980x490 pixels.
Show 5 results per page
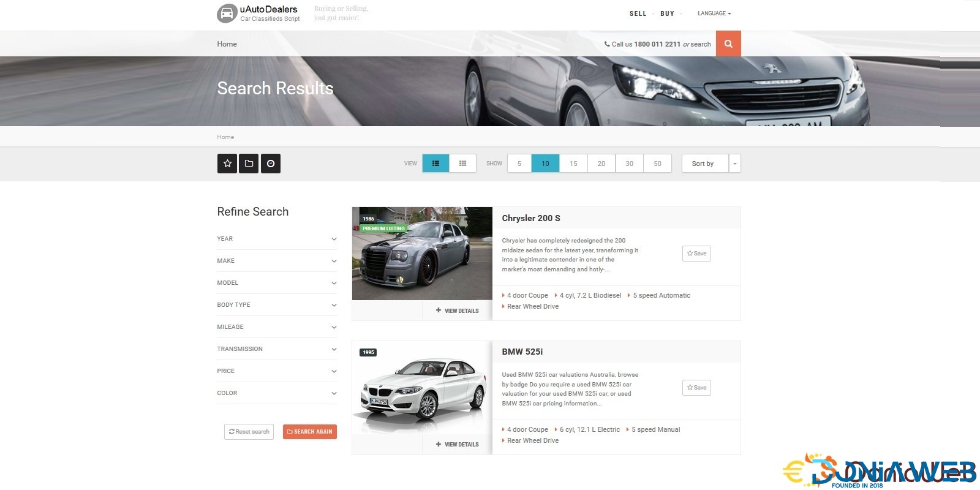tap(519, 164)
